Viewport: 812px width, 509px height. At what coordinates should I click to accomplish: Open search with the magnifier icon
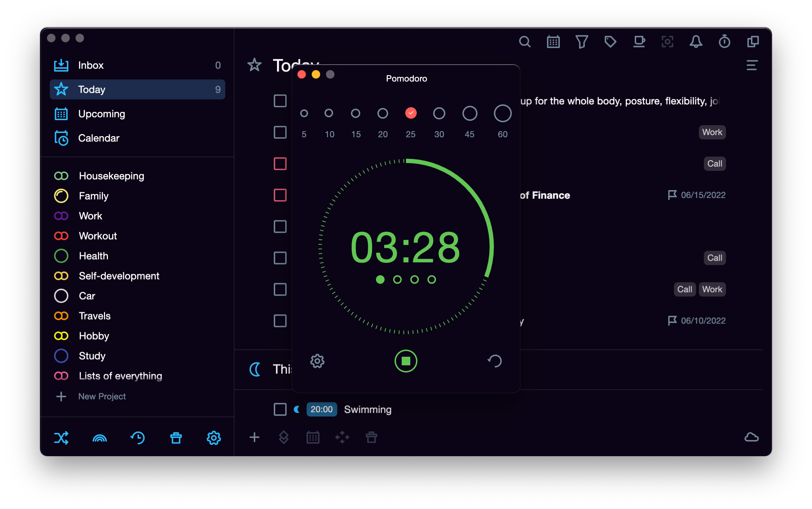524,42
